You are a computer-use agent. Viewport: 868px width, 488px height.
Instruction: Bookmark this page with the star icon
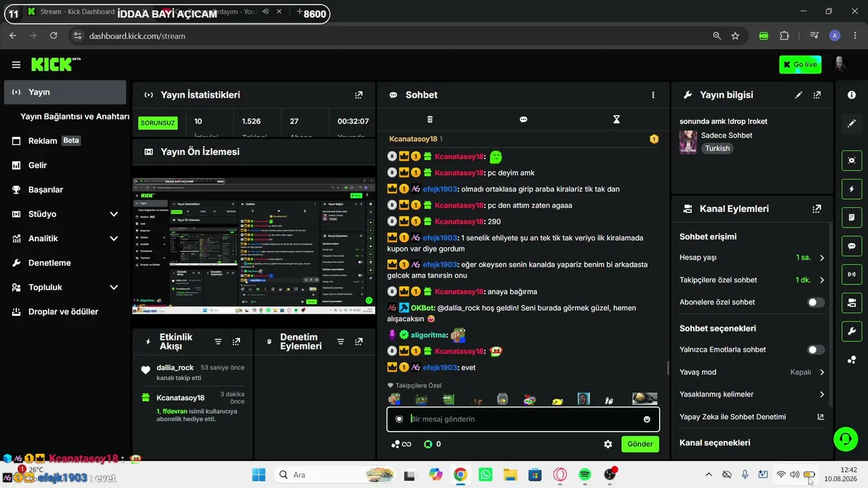(x=735, y=36)
